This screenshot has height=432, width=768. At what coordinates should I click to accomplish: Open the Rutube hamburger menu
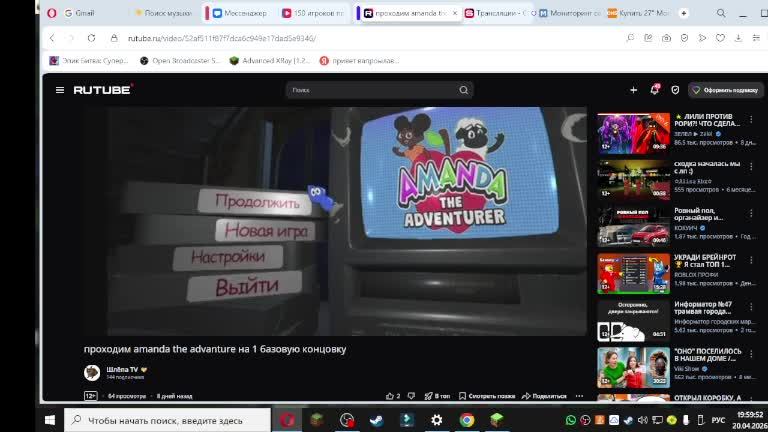60,90
